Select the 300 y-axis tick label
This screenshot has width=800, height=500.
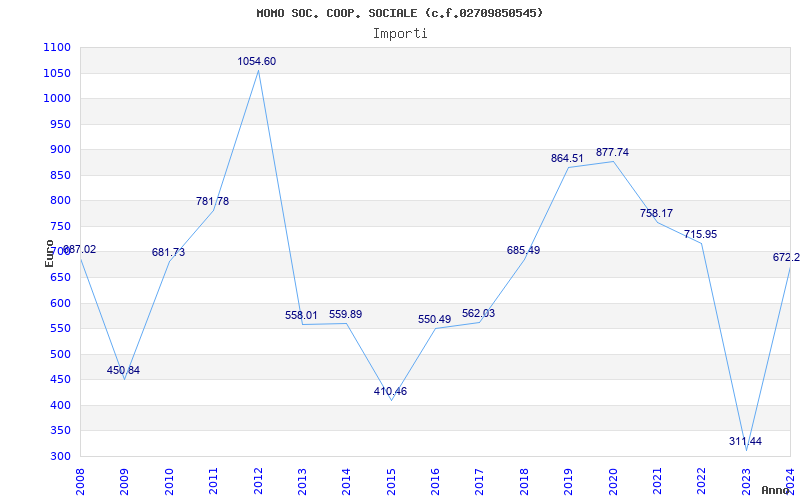click(61, 456)
